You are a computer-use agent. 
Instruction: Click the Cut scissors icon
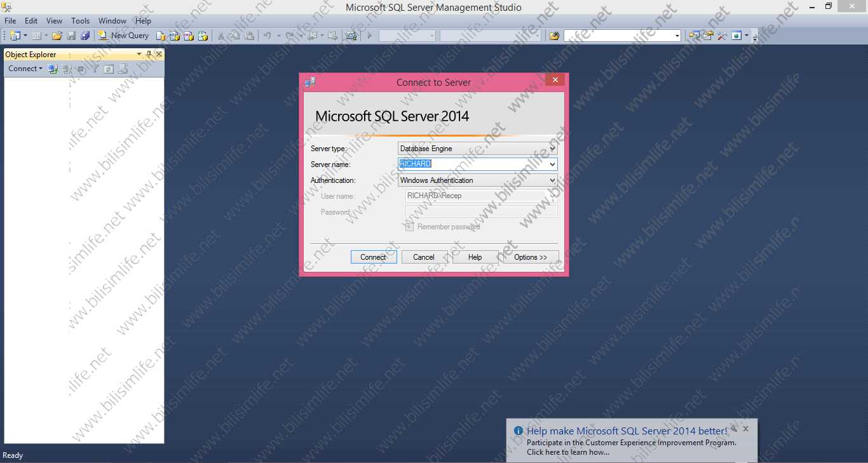(x=220, y=36)
